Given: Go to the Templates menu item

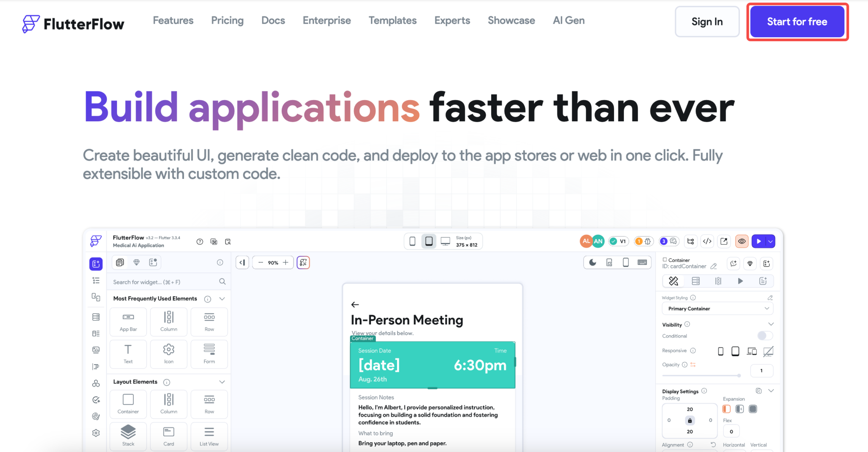Looking at the screenshot, I should [x=392, y=20].
